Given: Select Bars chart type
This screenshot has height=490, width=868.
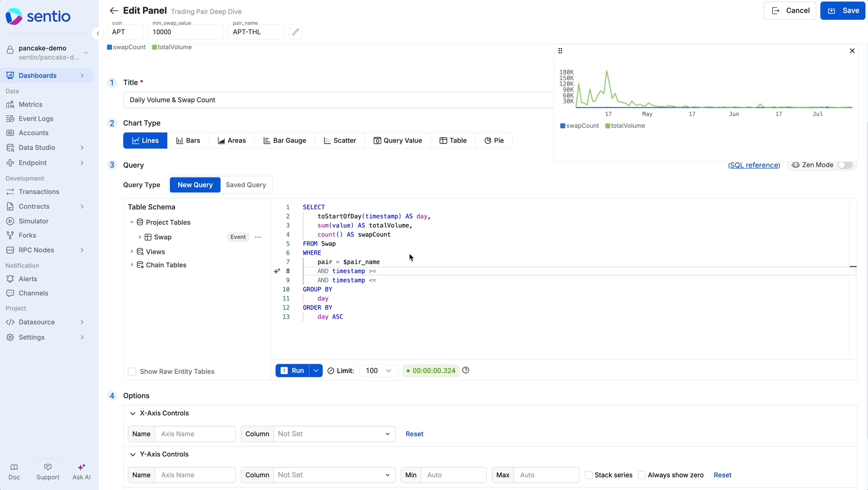Looking at the screenshot, I should coord(188,141).
